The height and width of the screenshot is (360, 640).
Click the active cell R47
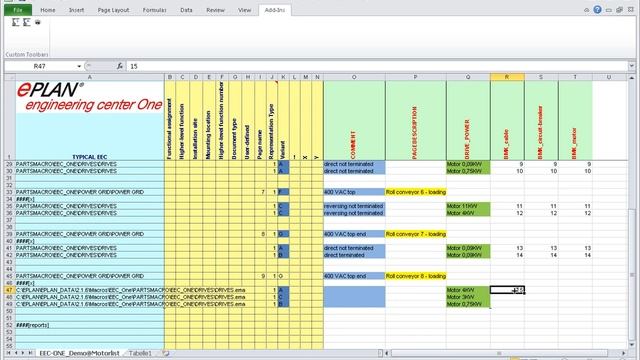coord(507,290)
